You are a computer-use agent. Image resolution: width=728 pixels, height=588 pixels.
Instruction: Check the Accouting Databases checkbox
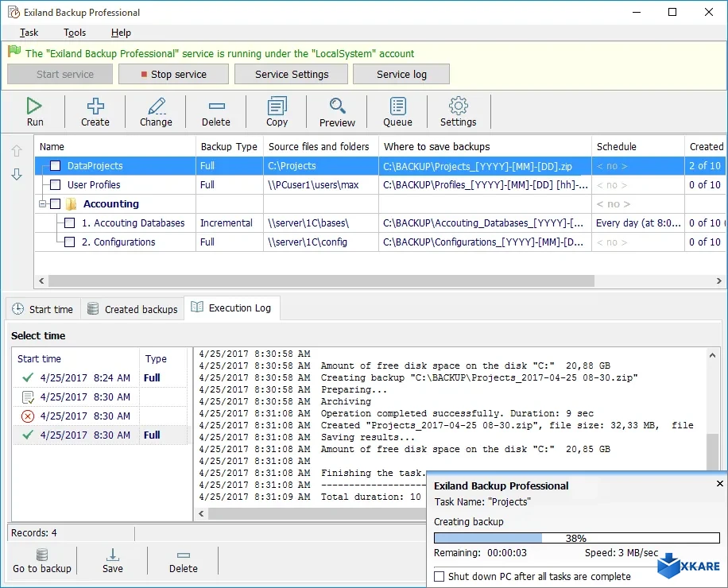pyautogui.click(x=70, y=222)
